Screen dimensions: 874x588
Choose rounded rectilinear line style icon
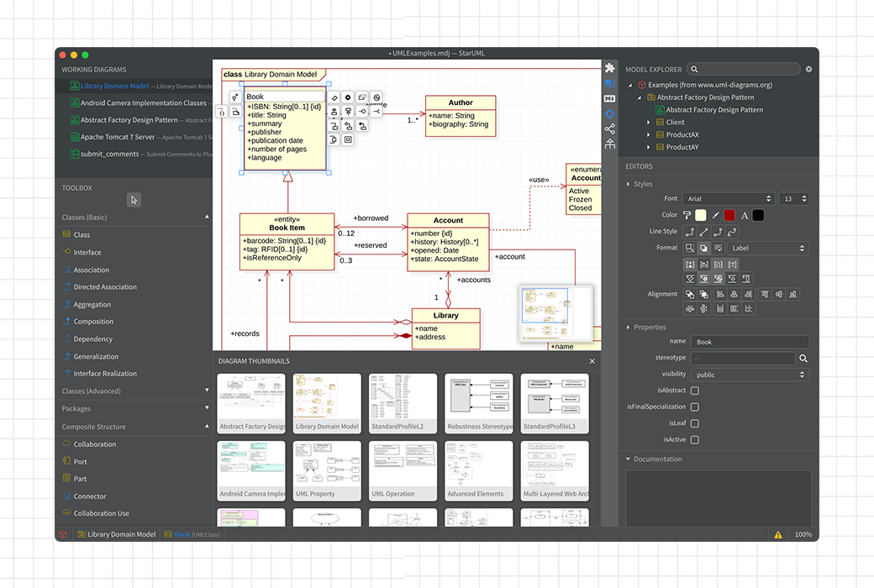click(718, 232)
